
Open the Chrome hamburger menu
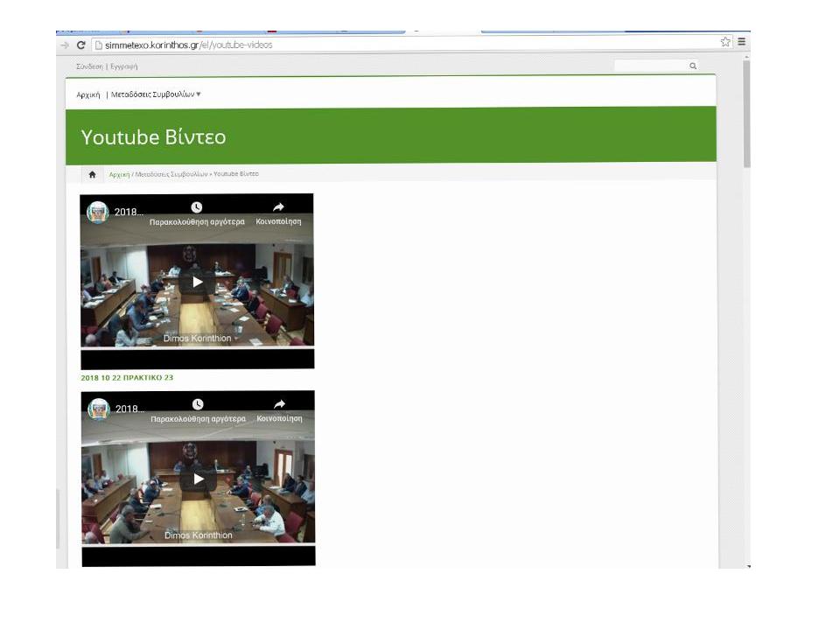pyautogui.click(x=742, y=41)
